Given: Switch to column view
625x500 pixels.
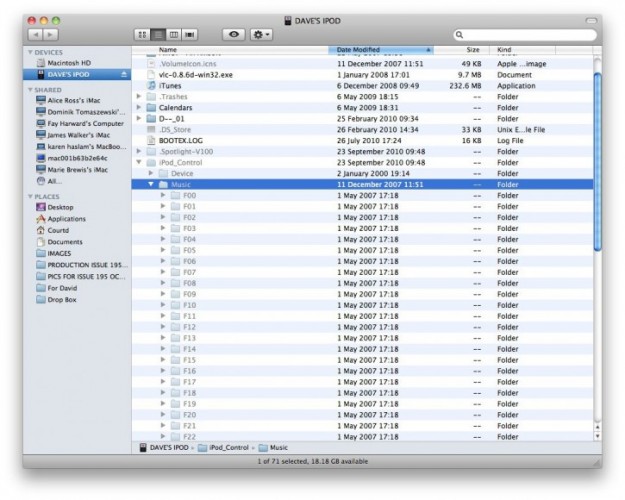Looking at the screenshot, I should pyautogui.click(x=174, y=35).
